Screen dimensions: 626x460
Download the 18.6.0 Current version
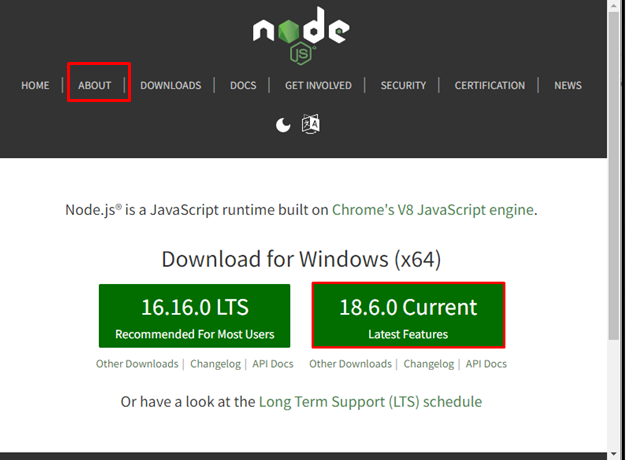tap(408, 315)
